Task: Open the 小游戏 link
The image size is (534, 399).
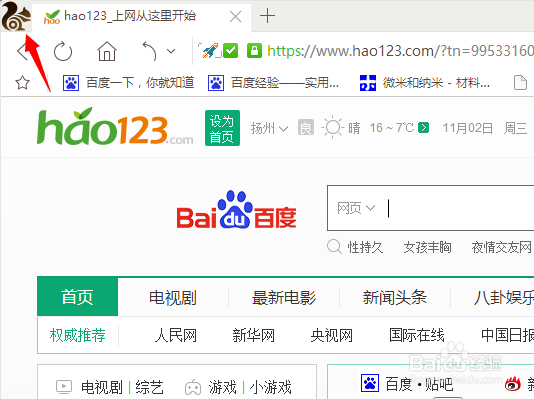Action: pyautogui.click(x=270, y=387)
